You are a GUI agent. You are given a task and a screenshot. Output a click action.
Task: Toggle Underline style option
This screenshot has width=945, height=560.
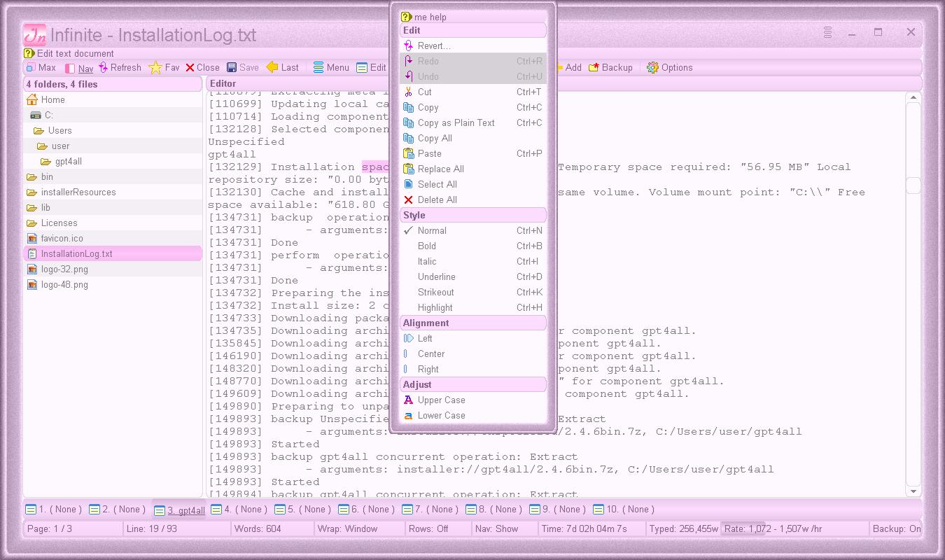pos(473,276)
